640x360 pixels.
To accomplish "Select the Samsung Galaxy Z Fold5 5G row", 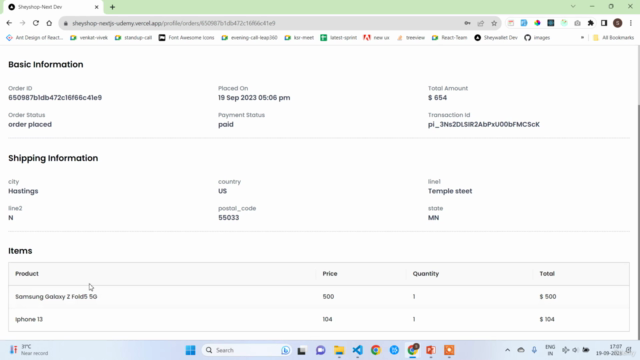I will 319,297.
